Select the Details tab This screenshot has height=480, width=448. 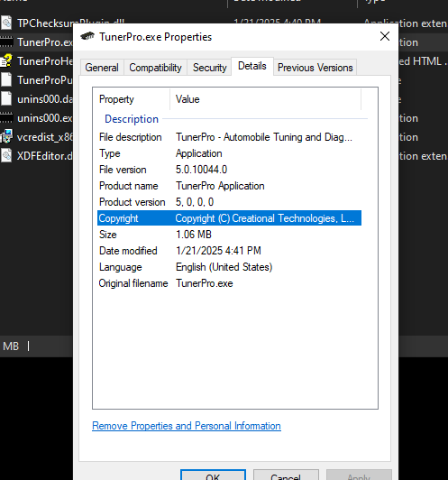[252, 66]
